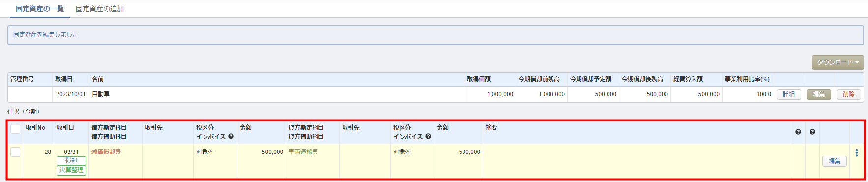
Task: Select the acquisition date 2023/10/01
Action: point(71,94)
